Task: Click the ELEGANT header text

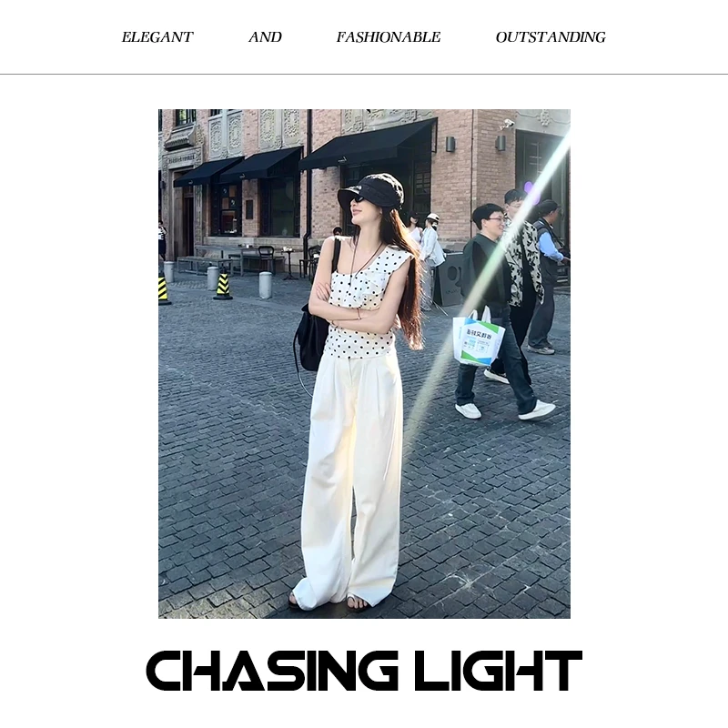Action: tap(157, 37)
